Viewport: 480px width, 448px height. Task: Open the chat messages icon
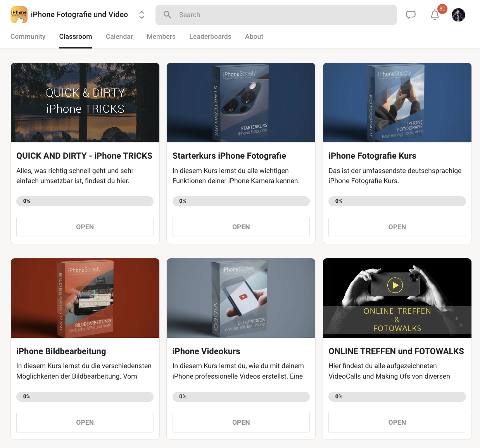(x=411, y=15)
